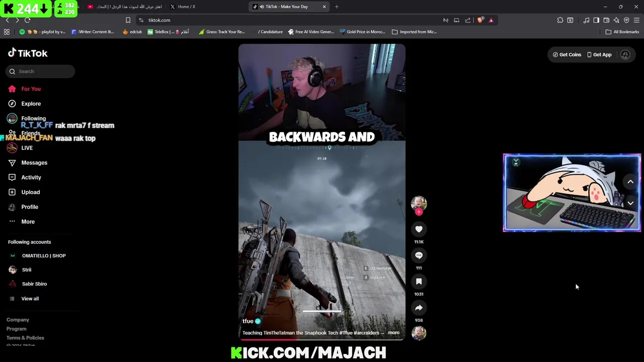644x362 pixels.
Task: Like the video with the heart icon
Action: tap(419, 229)
